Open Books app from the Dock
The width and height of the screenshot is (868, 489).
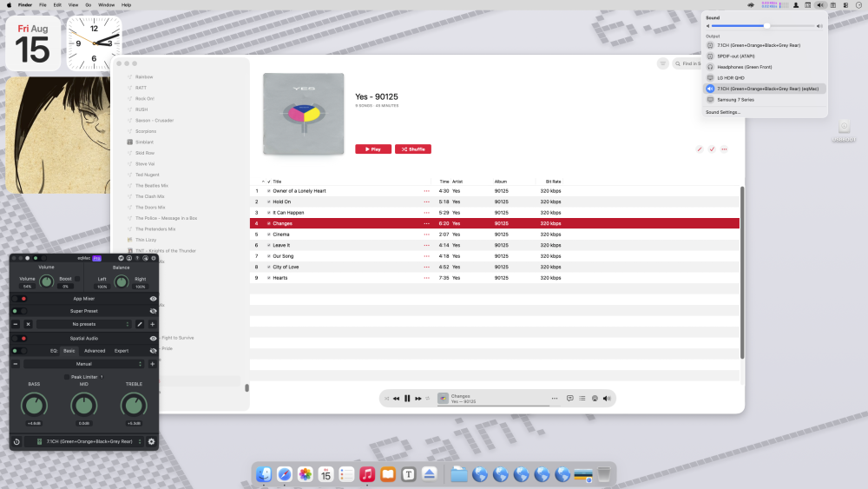[x=388, y=474]
